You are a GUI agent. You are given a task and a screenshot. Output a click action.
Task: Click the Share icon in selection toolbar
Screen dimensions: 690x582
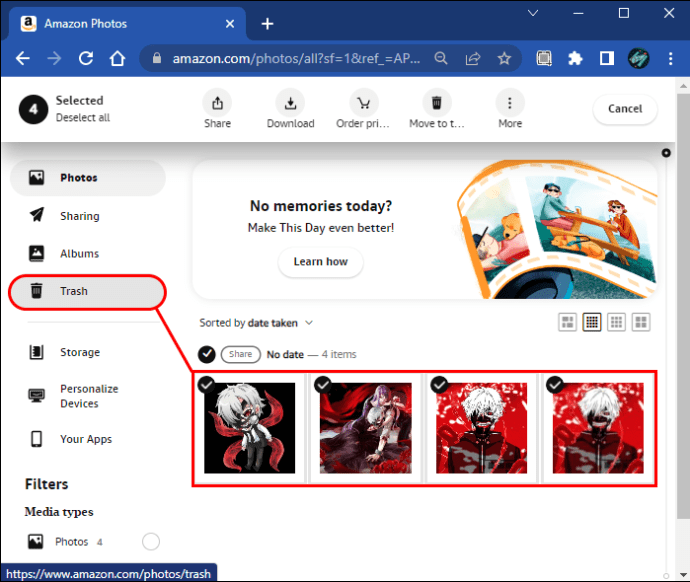click(217, 103)
